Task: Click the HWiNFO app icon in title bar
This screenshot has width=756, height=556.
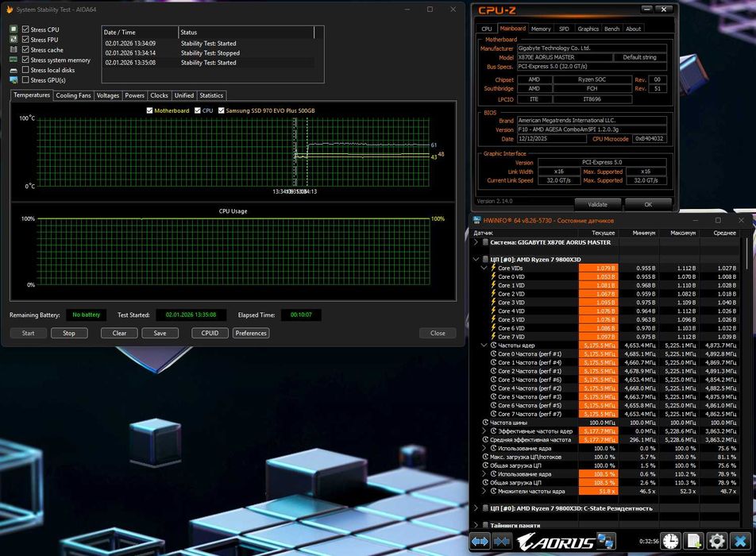Action: coord(476,220)
